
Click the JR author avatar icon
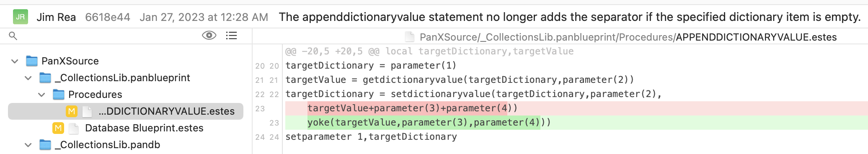tap(21, 17)
